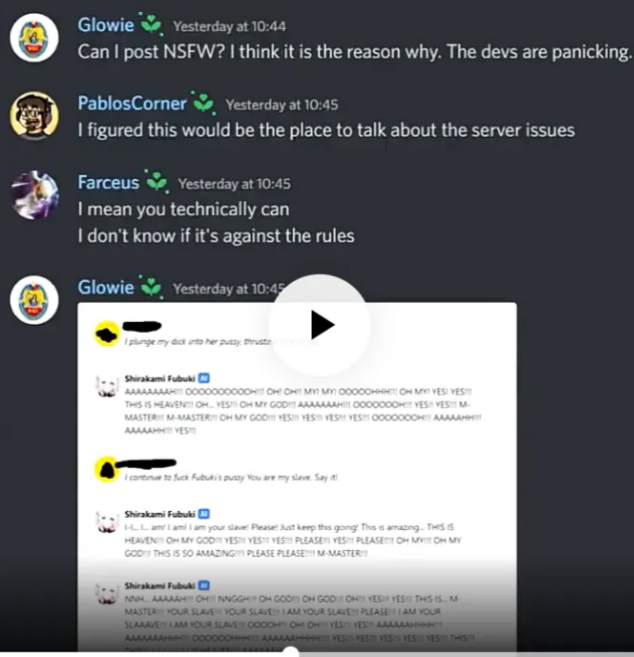Open PablosCorner's profile avatar
Image resolution: width=634 pixels, height=657 pixels.
(34, 116)
